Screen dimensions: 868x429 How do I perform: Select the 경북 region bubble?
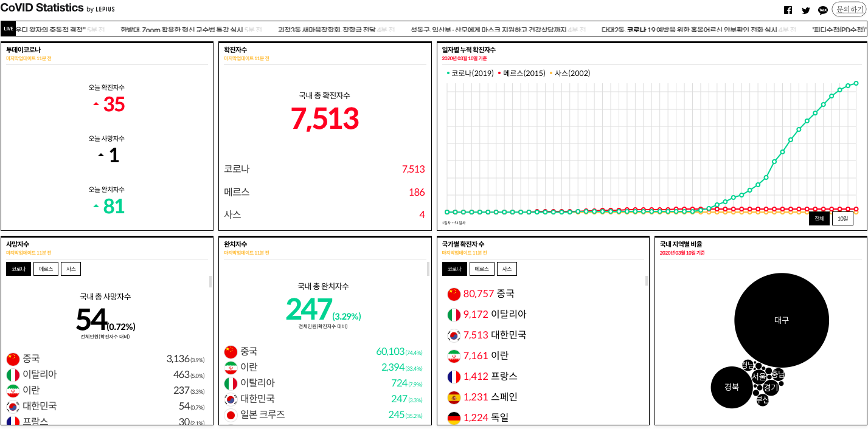tap(732, 387)
